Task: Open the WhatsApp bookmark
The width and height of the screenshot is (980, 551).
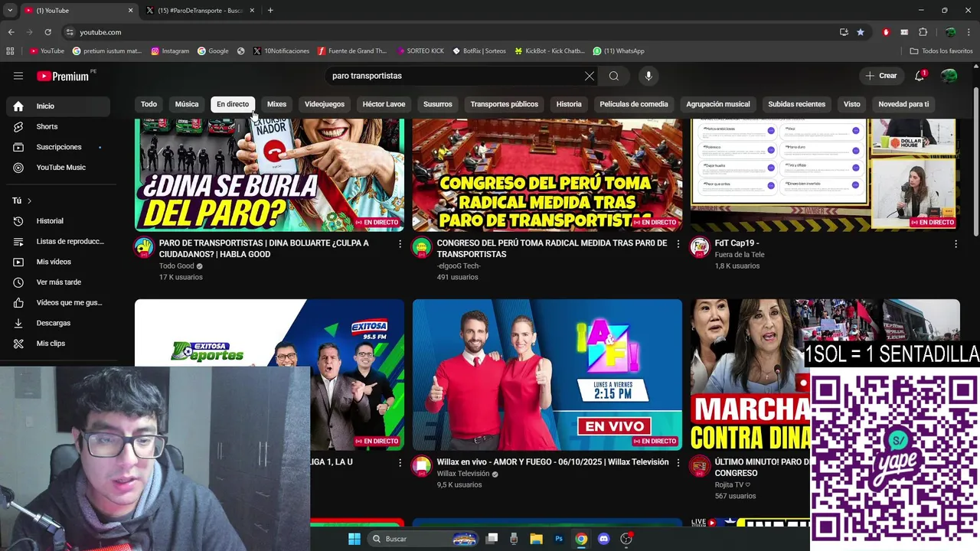Action: (619, 51)
